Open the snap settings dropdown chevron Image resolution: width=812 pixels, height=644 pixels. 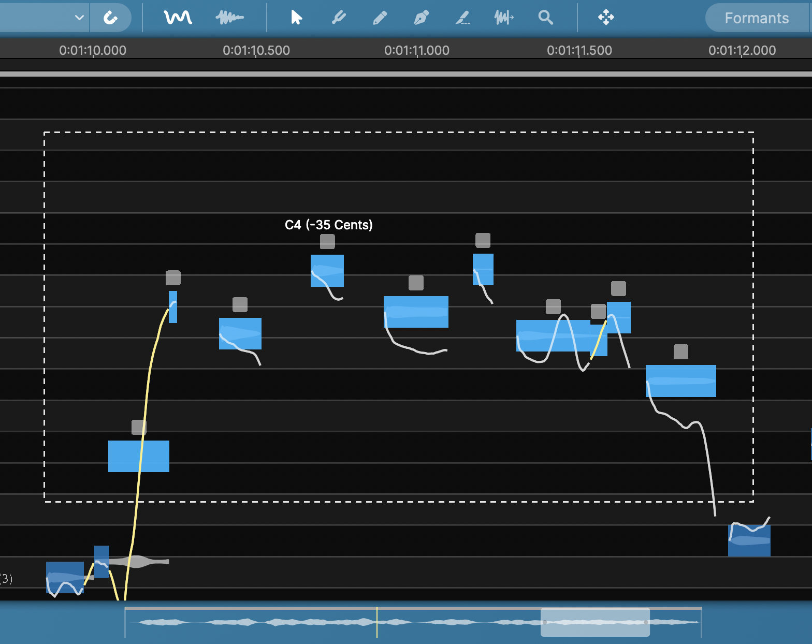tap(79, 18)
